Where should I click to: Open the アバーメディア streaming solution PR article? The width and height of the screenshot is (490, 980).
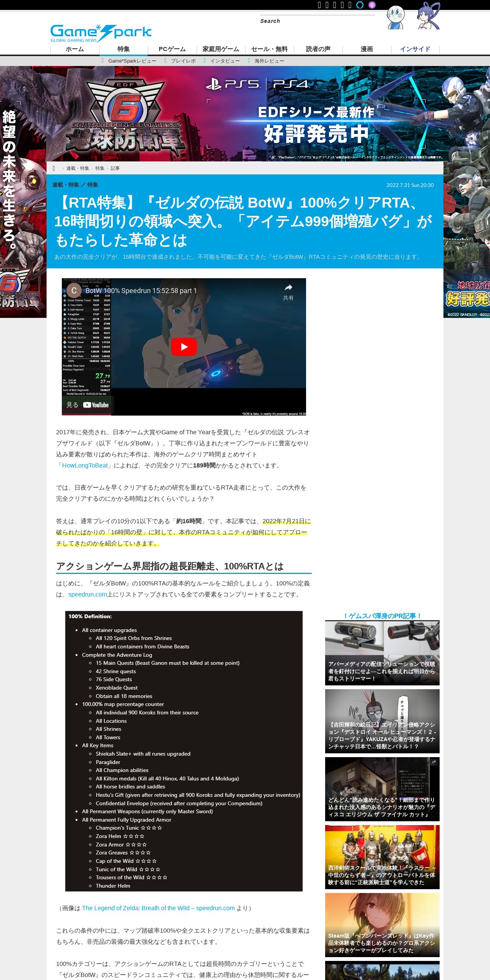pos(382,653)
